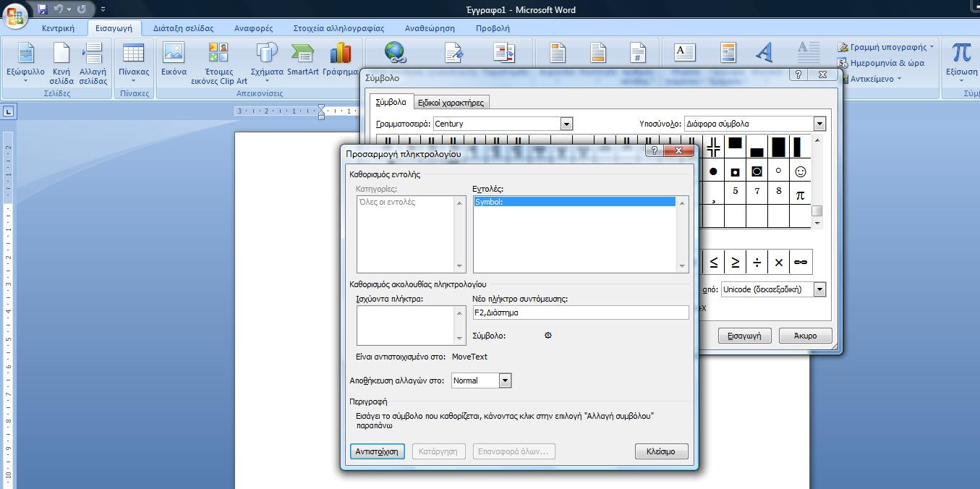
Task: Click the text box icon in ribbon
Action: point(684,53)
